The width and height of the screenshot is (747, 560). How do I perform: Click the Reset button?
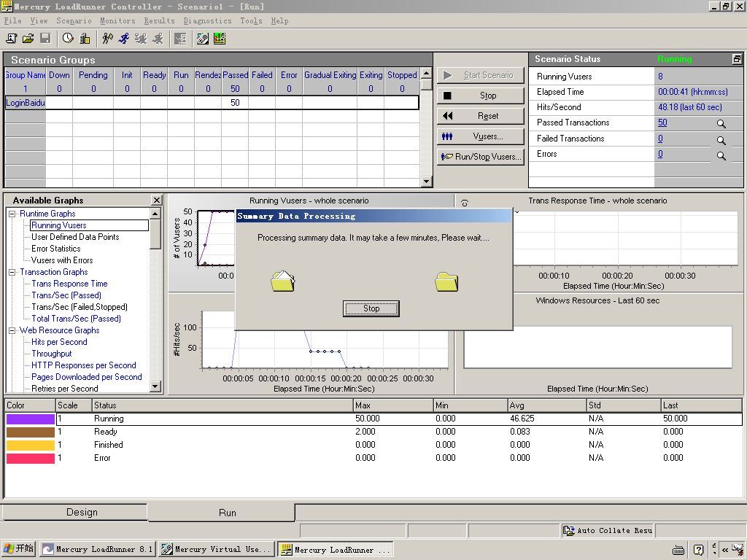click(x=480, y=116)
